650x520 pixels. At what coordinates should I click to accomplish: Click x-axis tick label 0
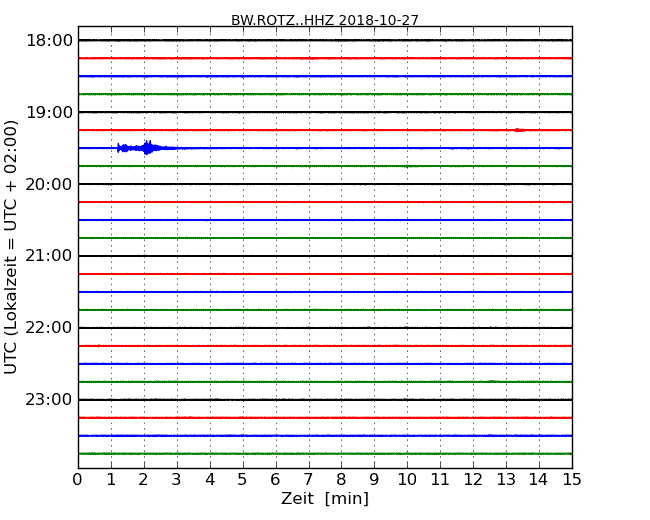(78, 480)
